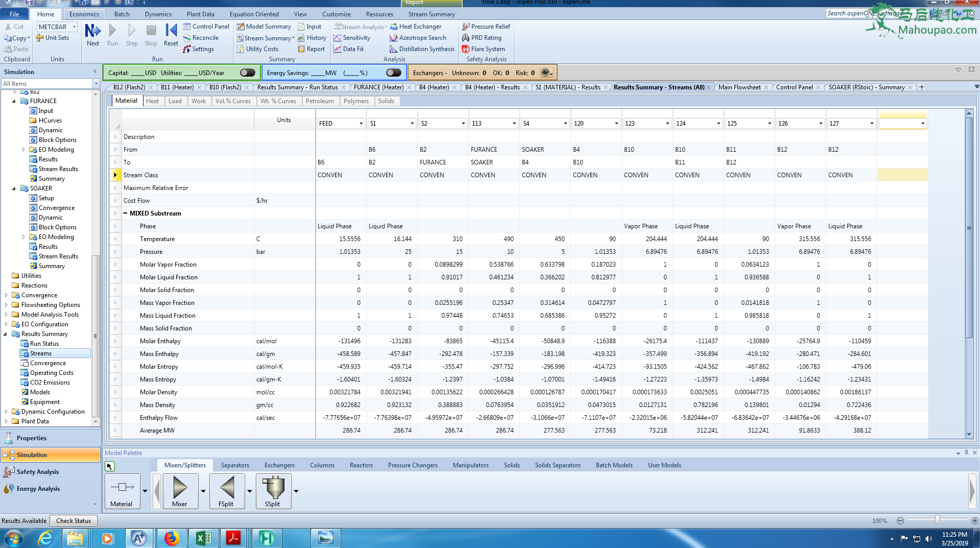The width and height of the screenshot is (980, 548).
Task: Open the S1 stream column dropdown
Action: [412, 124]
